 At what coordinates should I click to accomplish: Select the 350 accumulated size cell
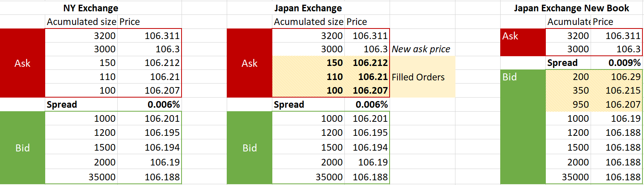coord(580,91)
